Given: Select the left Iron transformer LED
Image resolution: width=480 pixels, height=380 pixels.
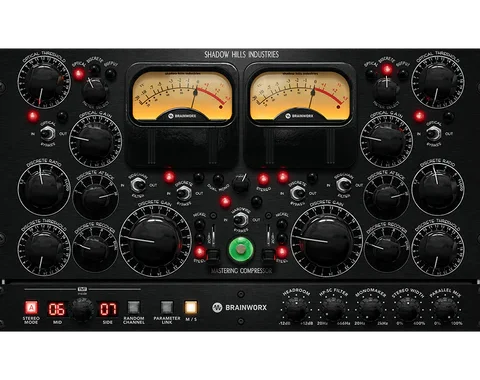Looking at the screenshot, I should (x=199, y=238).
